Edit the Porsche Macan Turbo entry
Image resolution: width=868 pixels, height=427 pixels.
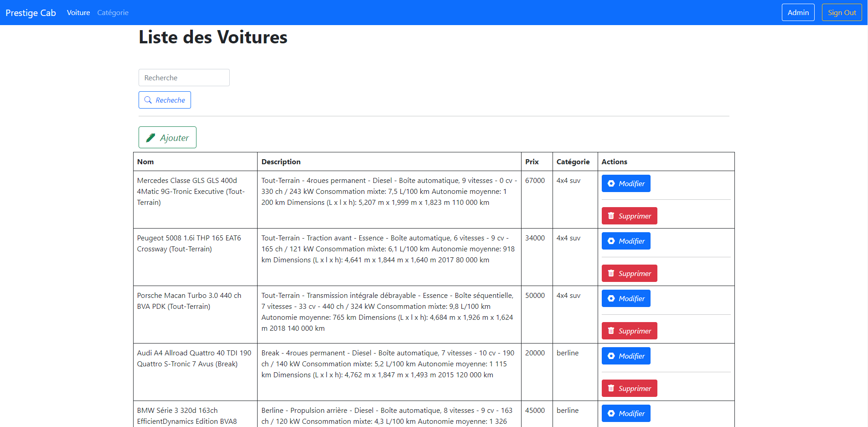(x=626, y=298)
